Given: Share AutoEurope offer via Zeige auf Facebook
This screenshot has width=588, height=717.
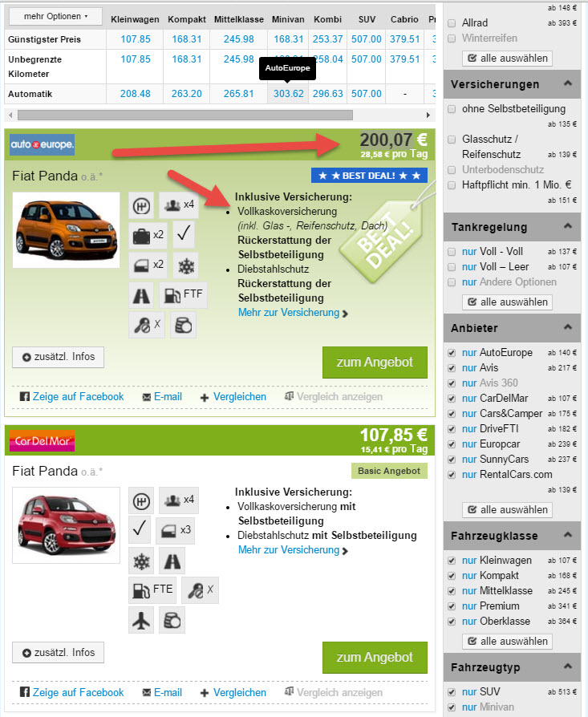Looking at the screenshot, I should tap(71, 396).
